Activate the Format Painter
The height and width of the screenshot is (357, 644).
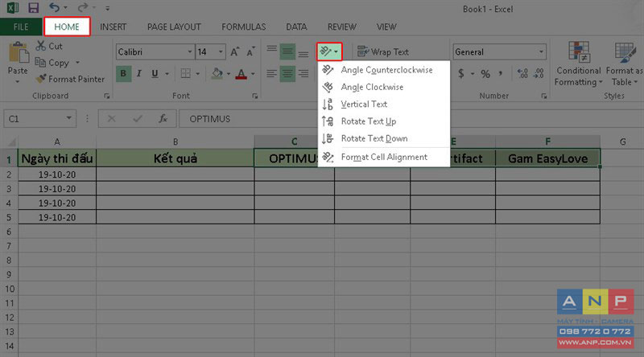70,79
